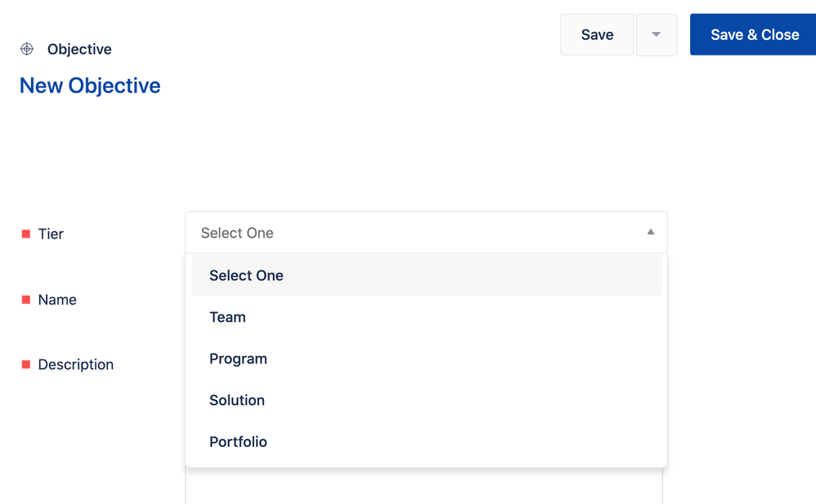Click the Tier field label
The width and height of the screenshot is (816, 504).
(x=51, y=234)
